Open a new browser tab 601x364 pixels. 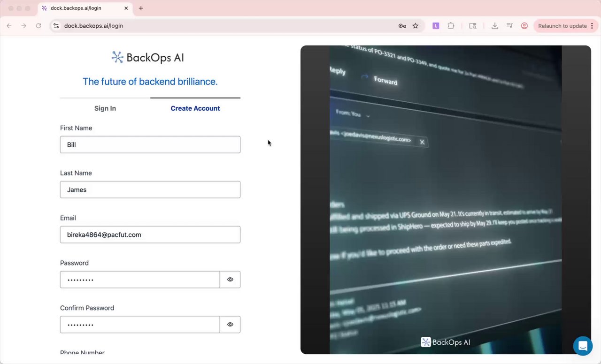pyautogui.click(x=141, y=8)
